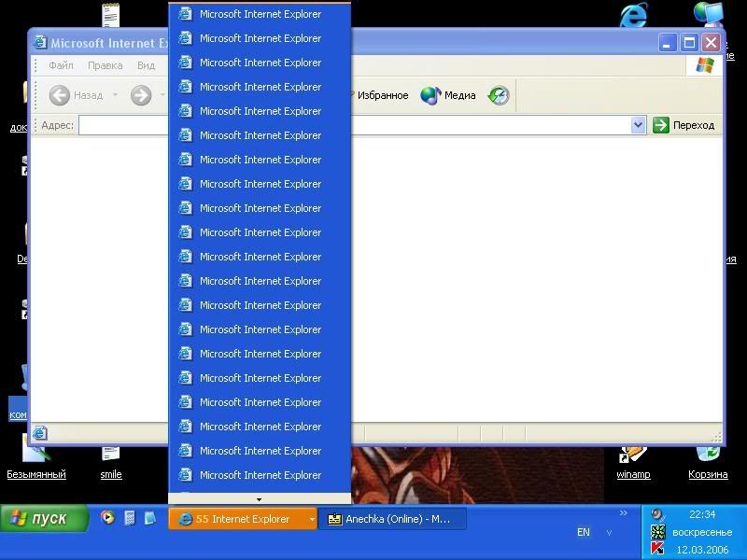The height and width of the screenshot is (560, 747).
Task: Select the winamp desktop shortcut
Action: [633, 463]
